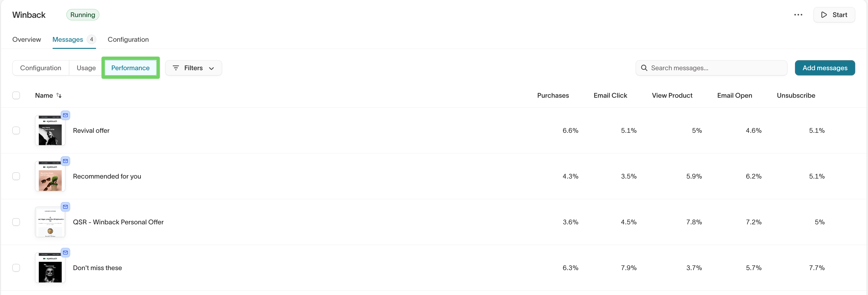Open the three-dots more options menu
Viewport: 868px width, 295px height.
point(798,15)
